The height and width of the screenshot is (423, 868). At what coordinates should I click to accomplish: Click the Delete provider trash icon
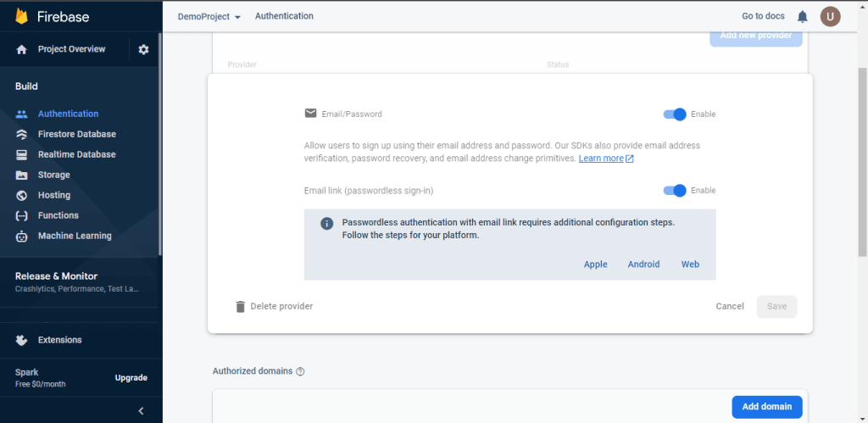pyautogui.click(x=240, y=307)
